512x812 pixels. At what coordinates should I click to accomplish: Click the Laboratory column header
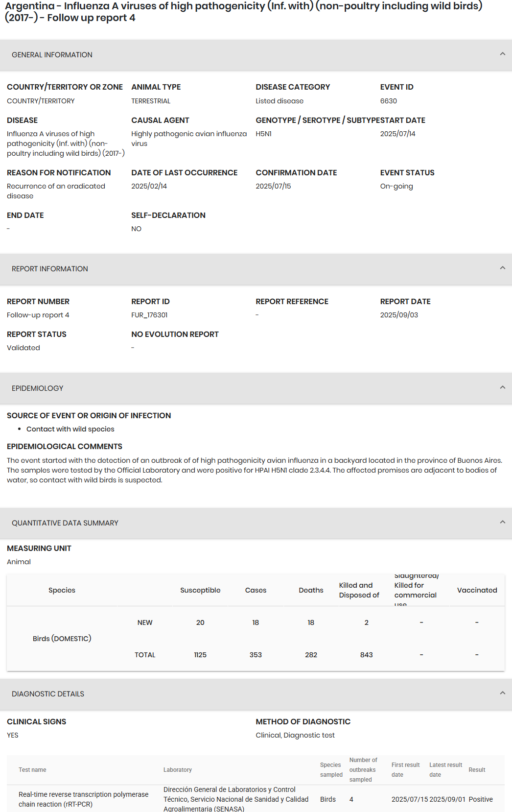tap(178, 770)
